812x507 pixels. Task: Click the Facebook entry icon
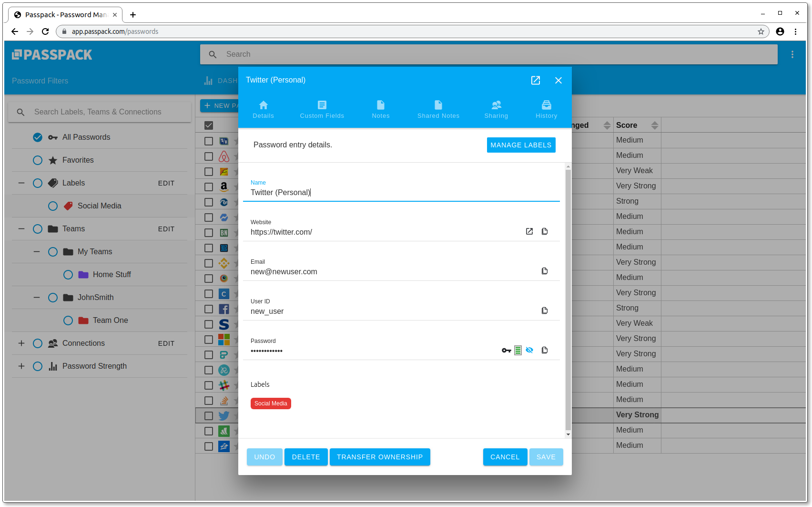224,309
